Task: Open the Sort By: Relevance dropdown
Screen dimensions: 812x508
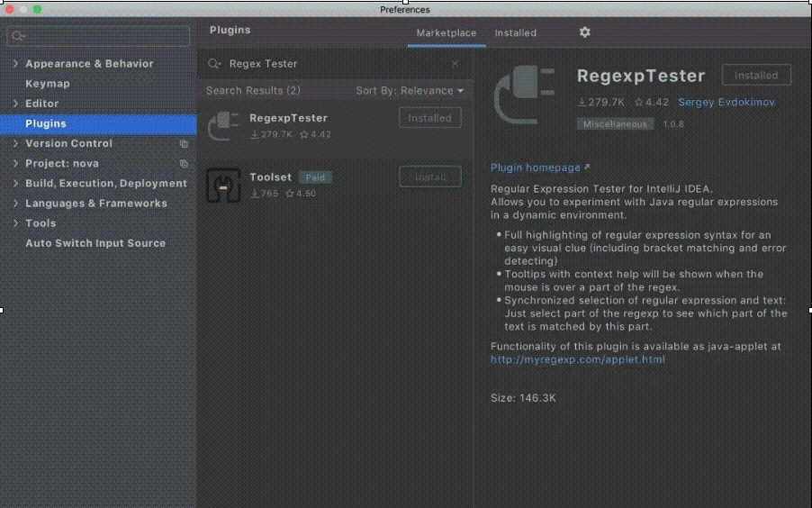Action: click(x=410, y=91)
